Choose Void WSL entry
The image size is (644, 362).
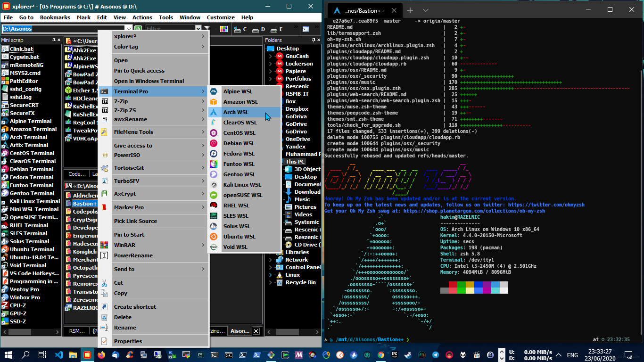pyautogui.click(x=244, y=247)
